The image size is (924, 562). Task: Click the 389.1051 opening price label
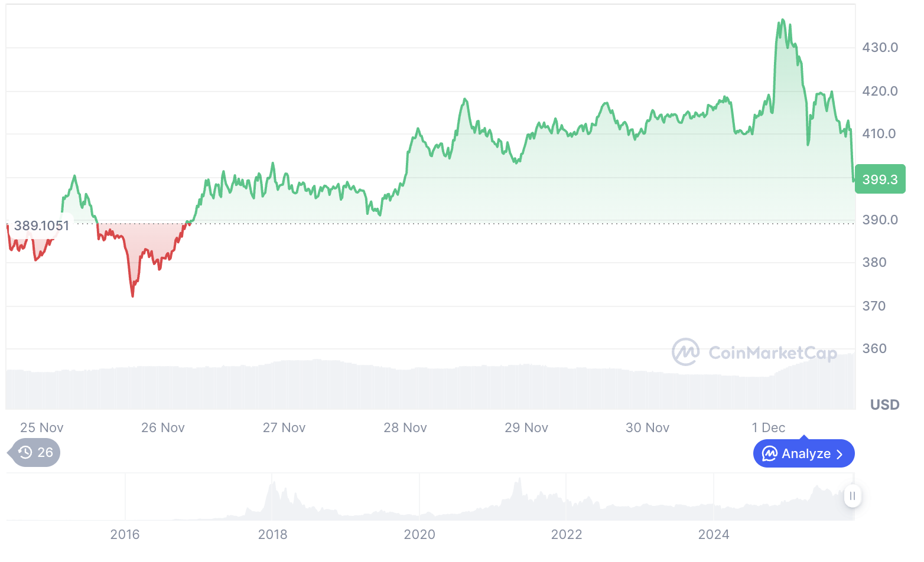[x=41, y=226]
